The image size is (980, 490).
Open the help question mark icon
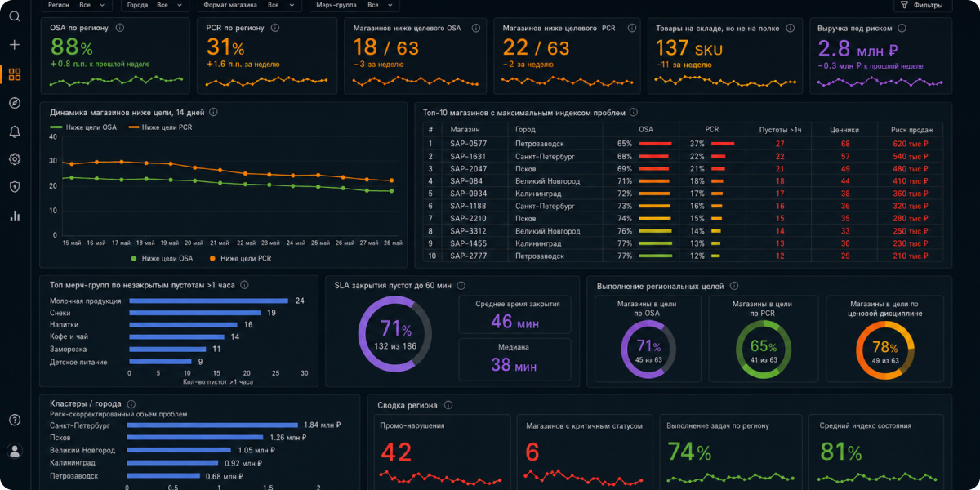click(14, 420)
